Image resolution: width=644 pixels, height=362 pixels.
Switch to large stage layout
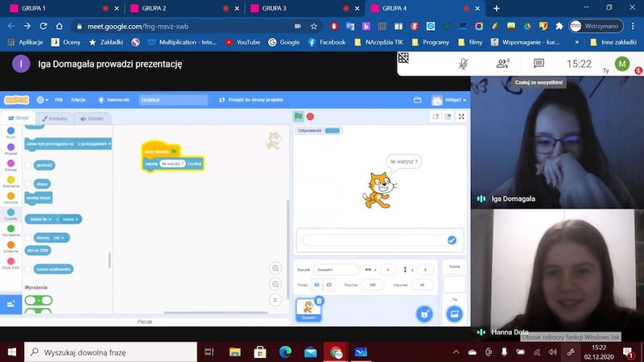pos(448,117)
